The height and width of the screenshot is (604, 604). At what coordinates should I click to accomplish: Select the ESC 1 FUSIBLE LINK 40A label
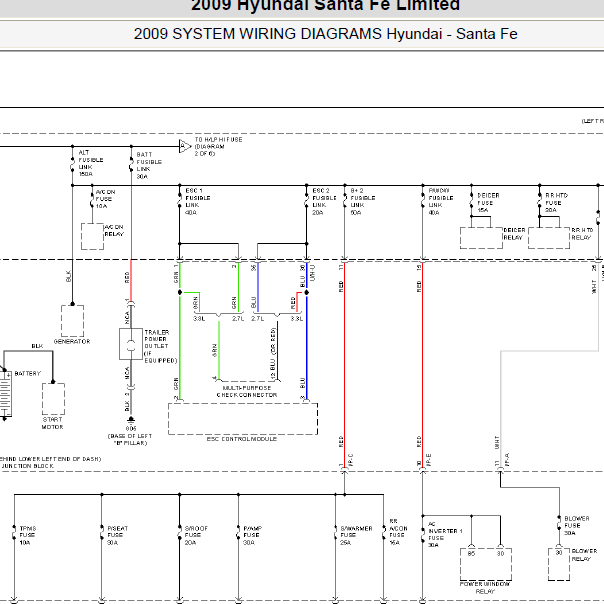click(198, 201)
